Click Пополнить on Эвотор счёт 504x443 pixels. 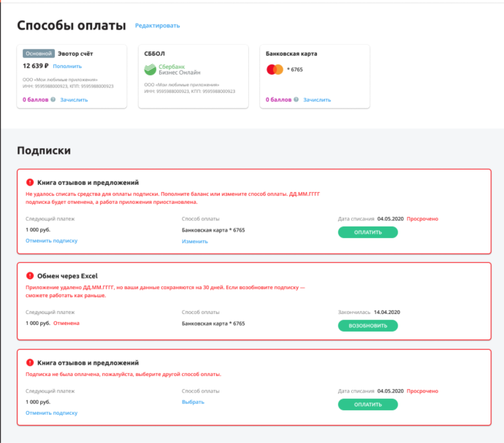(67, 66)
